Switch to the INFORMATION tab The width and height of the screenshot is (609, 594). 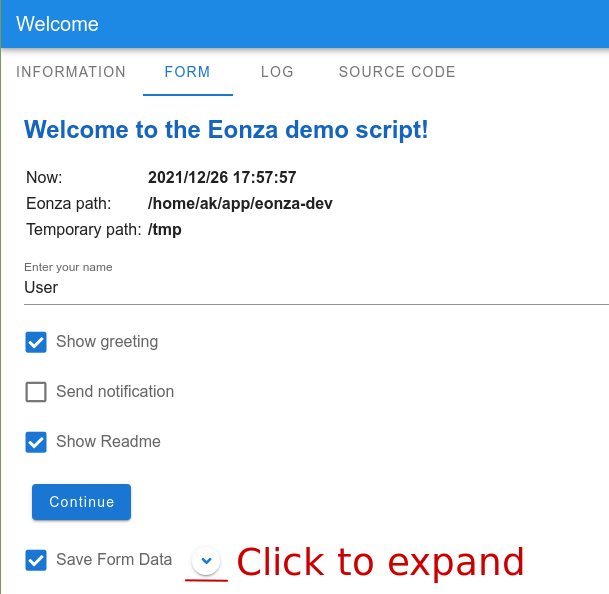pyautogui.click(x=71, y=72)
